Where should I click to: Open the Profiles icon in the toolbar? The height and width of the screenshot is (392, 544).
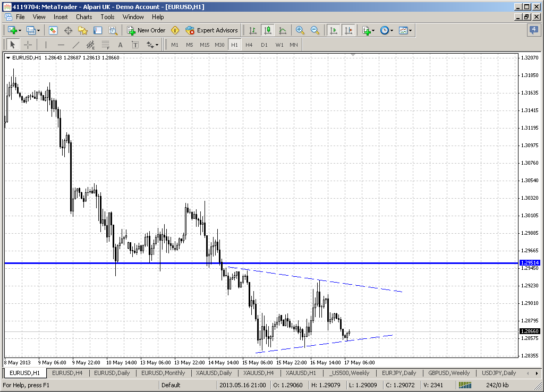click(31, 30)
